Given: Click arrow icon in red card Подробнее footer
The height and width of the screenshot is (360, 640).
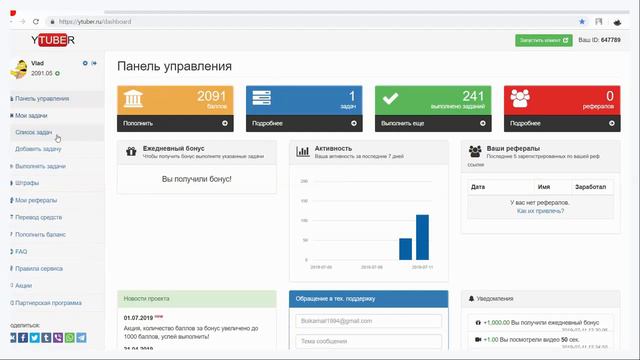Looking at the screenshot, I should (612, 123).
